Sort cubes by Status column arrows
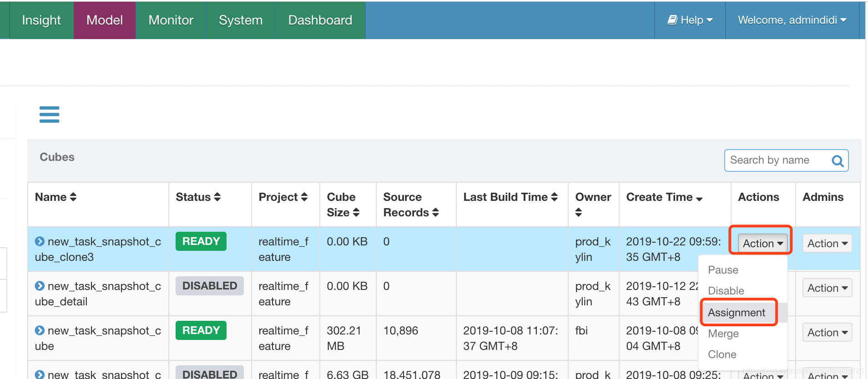868x379 pixels. 217,197
